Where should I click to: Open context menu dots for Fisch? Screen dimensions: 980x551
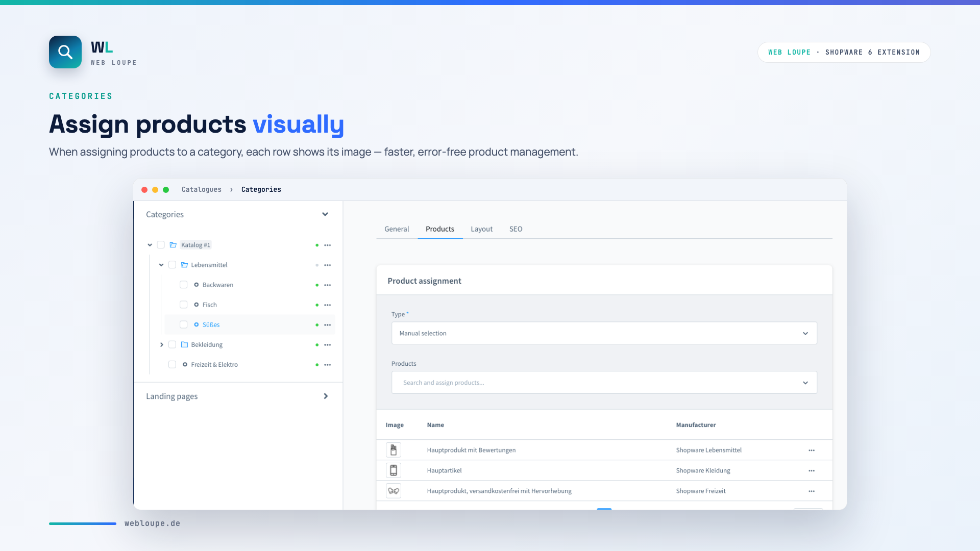click(x=328, y=305)
